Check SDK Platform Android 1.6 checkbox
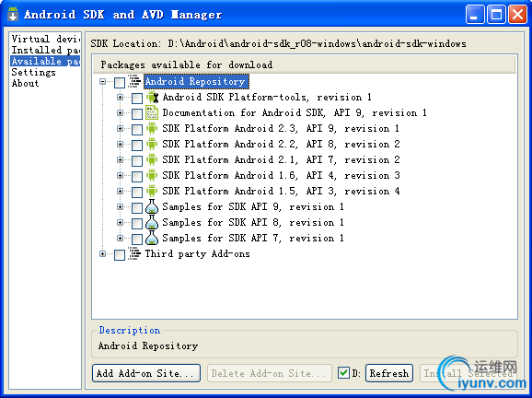This screenshot has height=398, width=532. click(137, 176)
